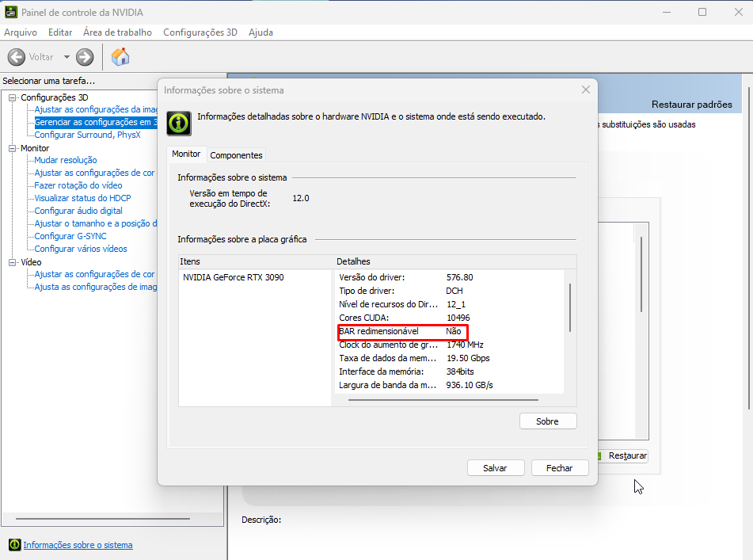This screenshot has width=753, height=560.
Task: Click the green info icon in the dialog
Action: click(x=179, y=124)
